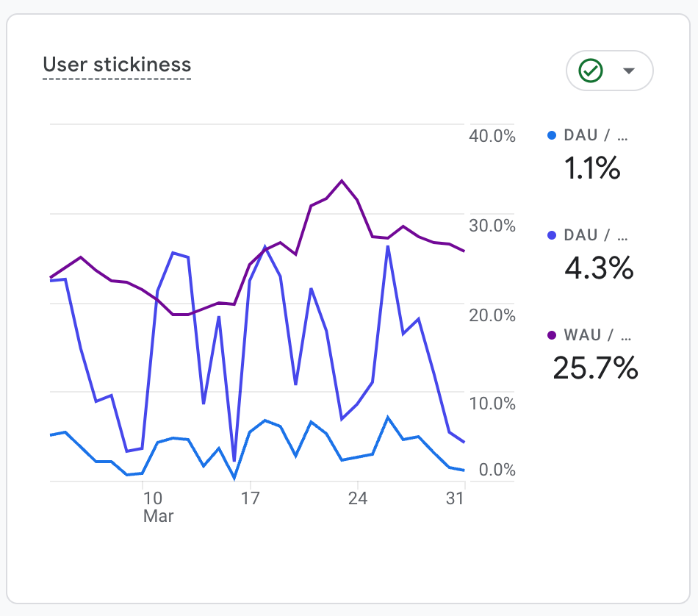Open the dropdown arrow beside the checkmark

pyautogui.click(x=628, y=71)
